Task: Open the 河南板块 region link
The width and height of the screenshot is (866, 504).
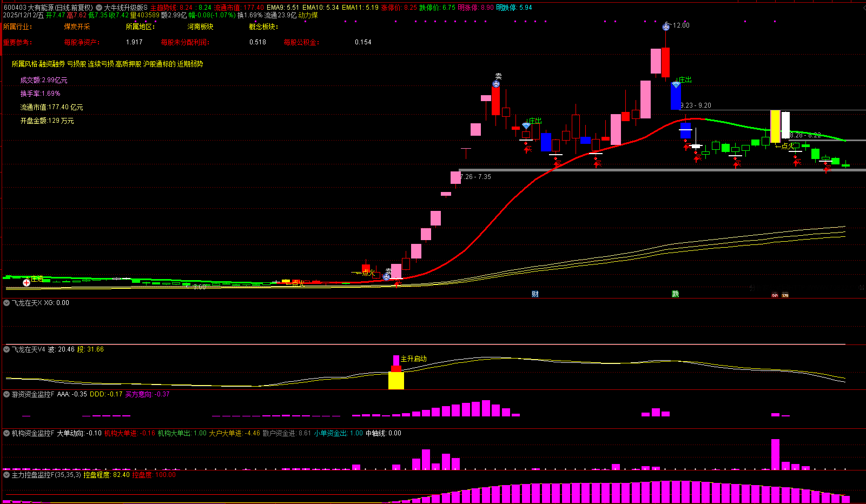Action: click(x=201, y=26)
